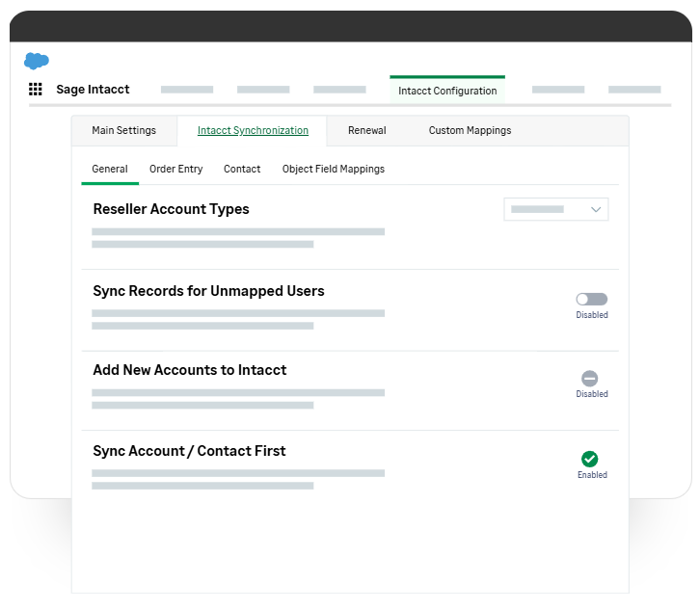Screen dimensions: 700x610
Task: Toggle Sync Records for Unmapped Users switch
Action: pos(591,299)
